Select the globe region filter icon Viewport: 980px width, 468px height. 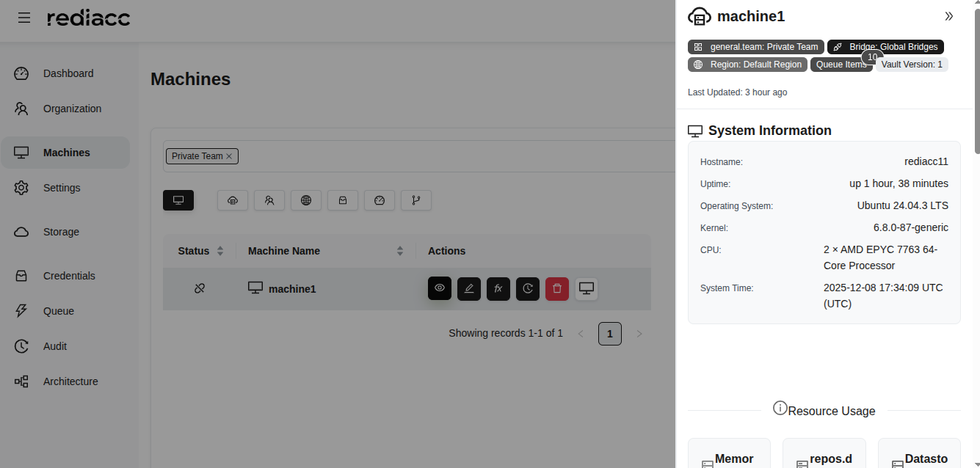[306, 200]
